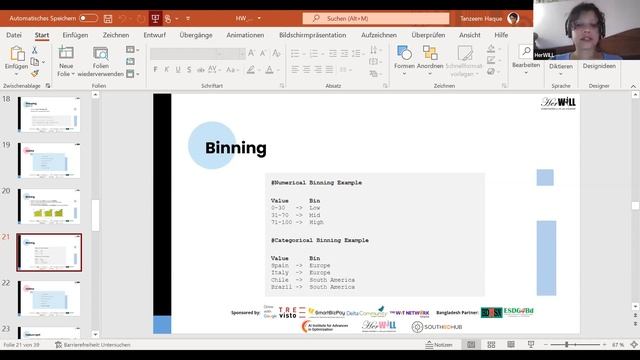
Task: Select slide 19 thumbnail
Action: coord(49,160)
